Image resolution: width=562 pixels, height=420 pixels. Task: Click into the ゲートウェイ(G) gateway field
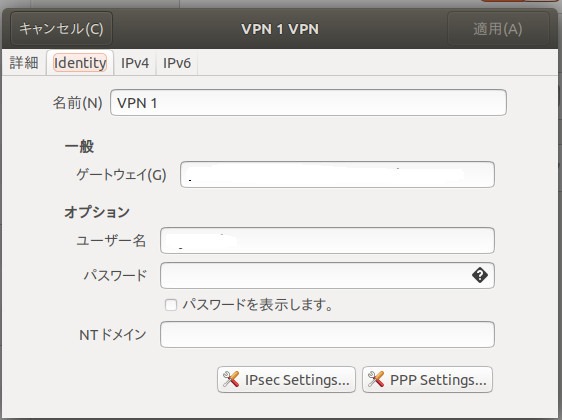[x=337, y=175]
